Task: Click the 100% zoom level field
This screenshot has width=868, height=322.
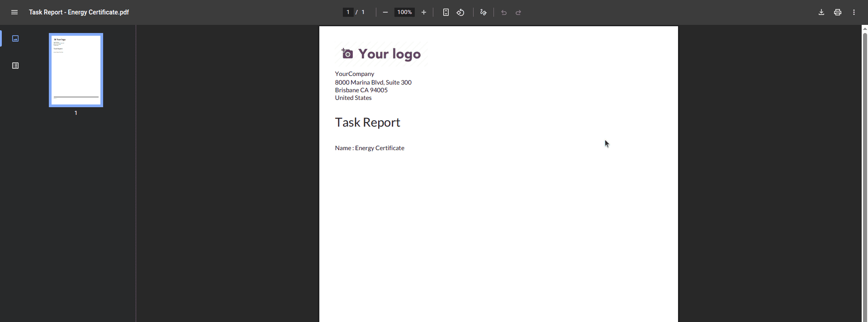Action: click(404, 12)
